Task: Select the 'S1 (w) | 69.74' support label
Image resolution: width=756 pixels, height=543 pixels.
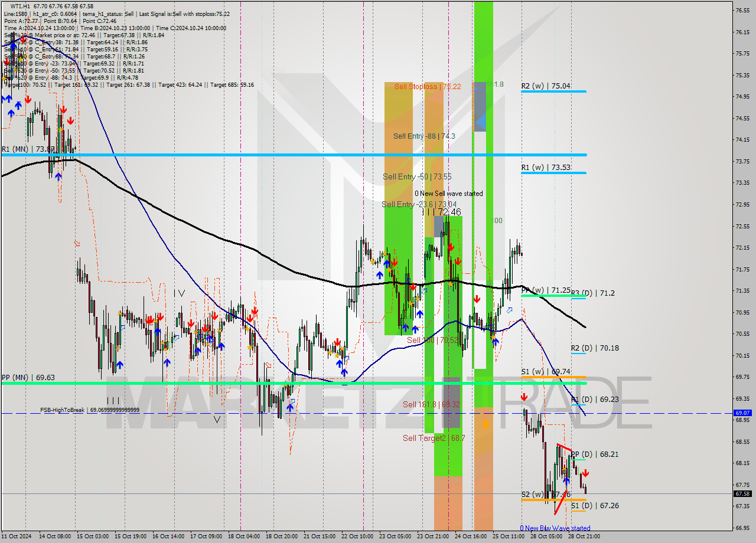Action: tap(546, 372)
